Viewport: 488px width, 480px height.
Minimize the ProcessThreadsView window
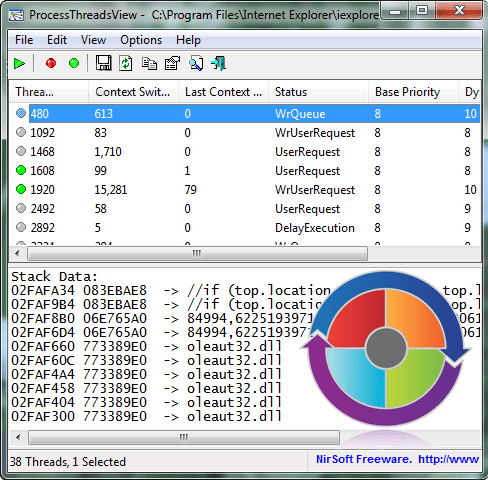(x=395, y=11)
